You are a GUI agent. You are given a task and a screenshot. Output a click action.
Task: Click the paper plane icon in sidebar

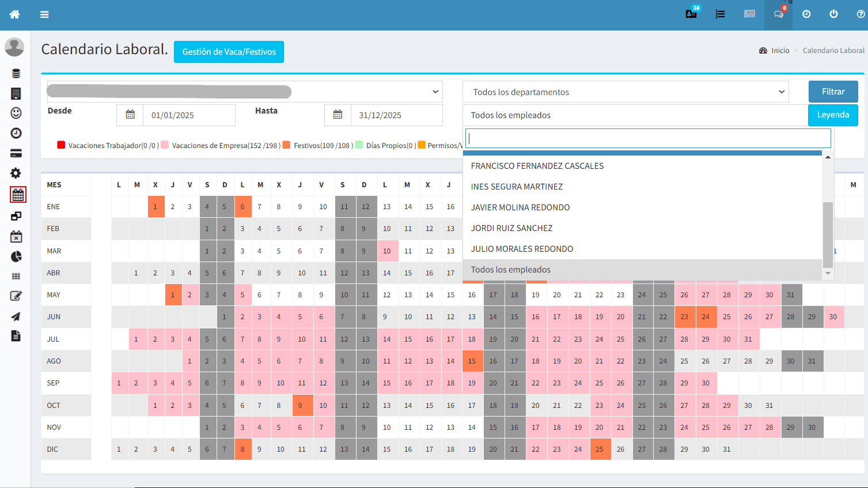point(16,316)
